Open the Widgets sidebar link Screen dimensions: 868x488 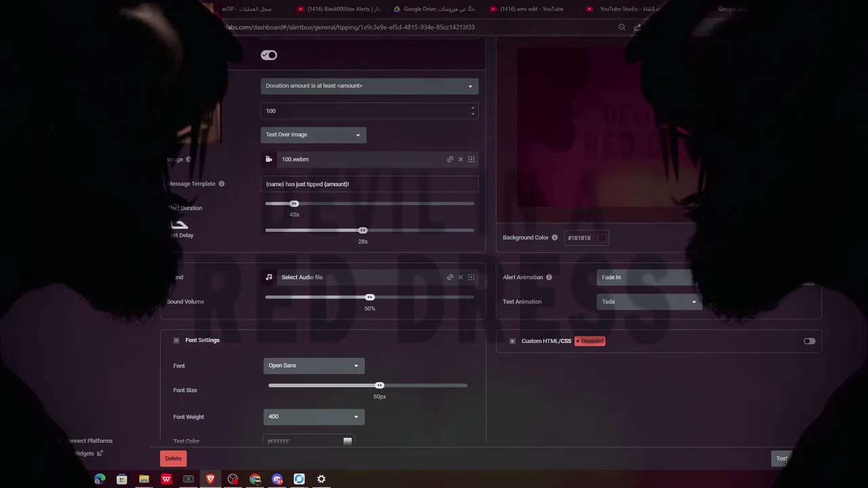[x=83, y=453]
